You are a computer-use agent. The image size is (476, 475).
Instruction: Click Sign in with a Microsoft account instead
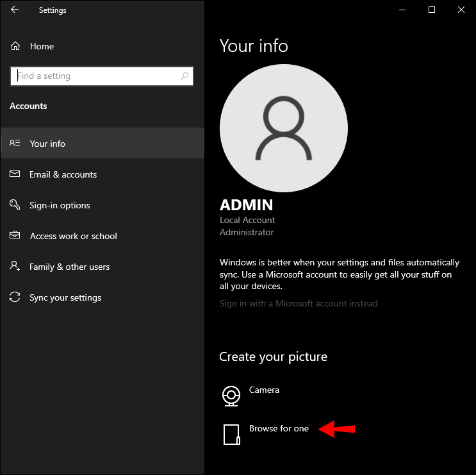tap(299, 303)
